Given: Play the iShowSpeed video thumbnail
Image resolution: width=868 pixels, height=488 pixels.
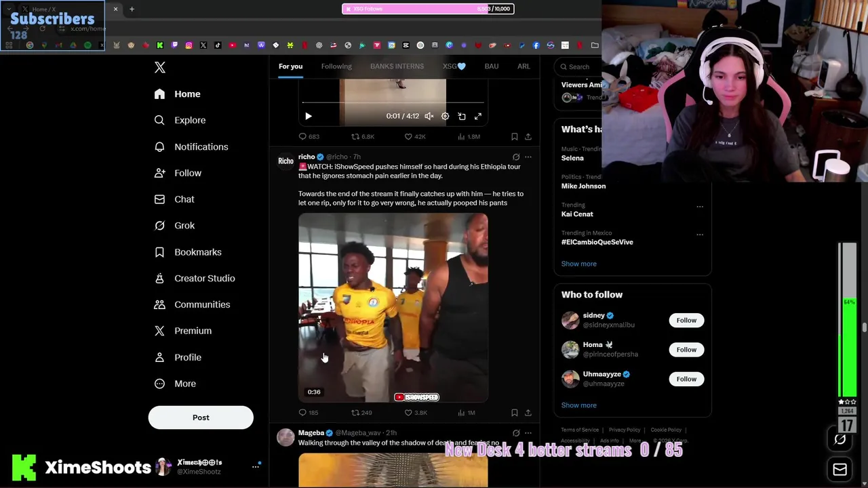Looking at the screenshot, I should click(x=393, y=308).
